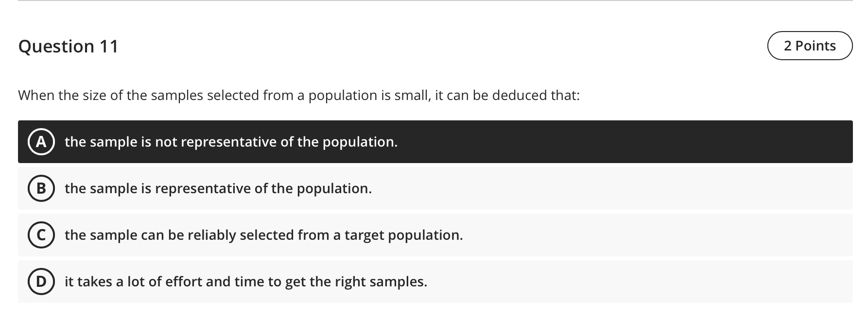Viewport: 868px width, 331px height.
Task: Click the Question 11 heading
Action: 68,46
